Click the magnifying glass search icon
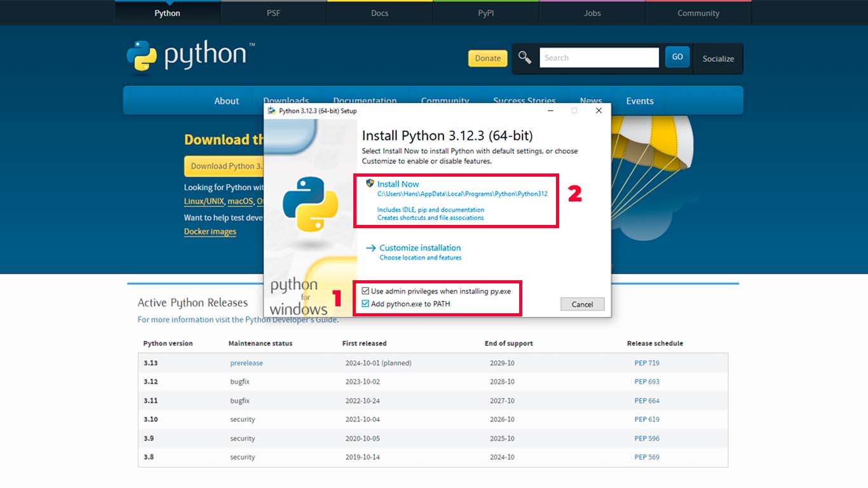This screenshot has height=488, width=868. (x=525, y=58)
